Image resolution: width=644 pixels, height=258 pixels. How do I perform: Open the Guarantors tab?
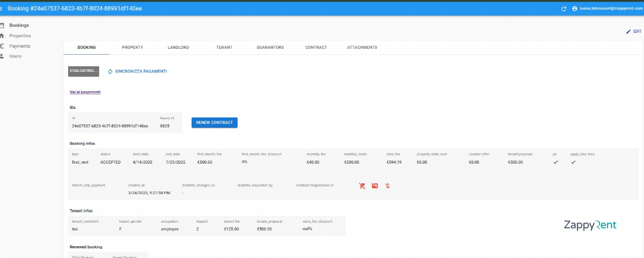click(x=270, y=47)
